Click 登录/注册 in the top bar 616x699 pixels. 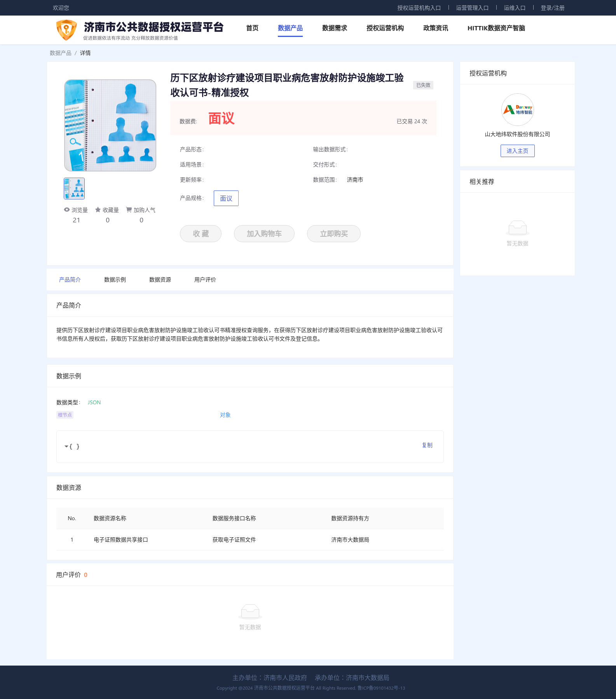pos(553,8)
